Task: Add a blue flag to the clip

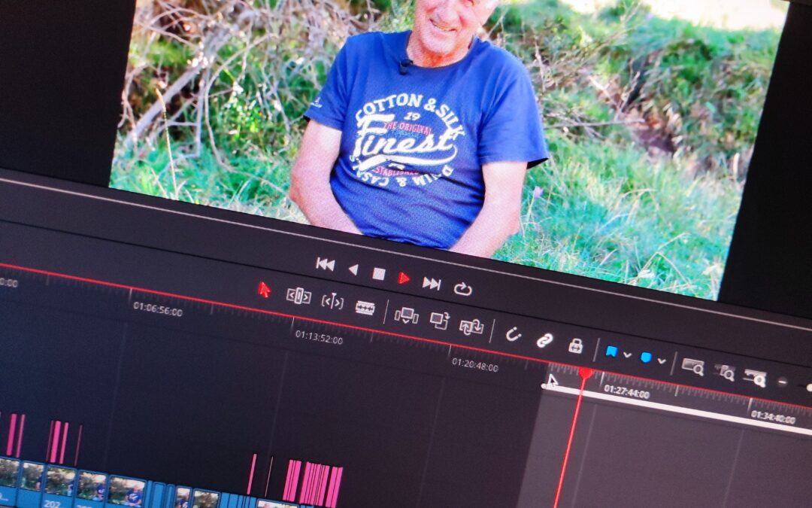Action: click(x=611, y=352)
